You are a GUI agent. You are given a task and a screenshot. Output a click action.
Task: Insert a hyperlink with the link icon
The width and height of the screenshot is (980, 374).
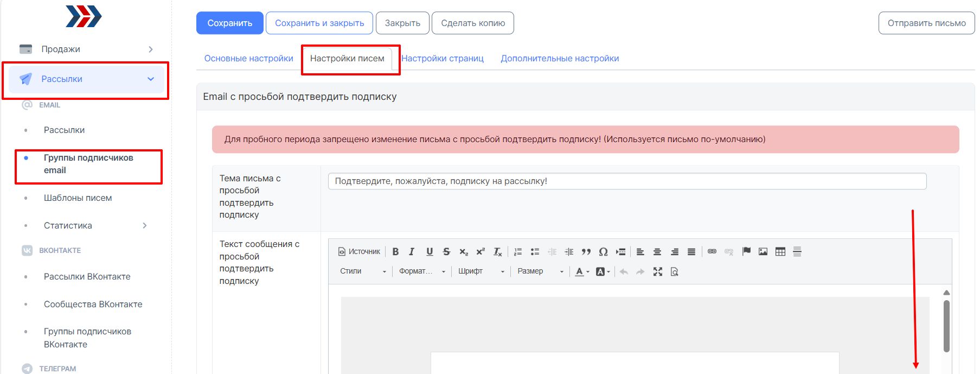pos(712,251)
